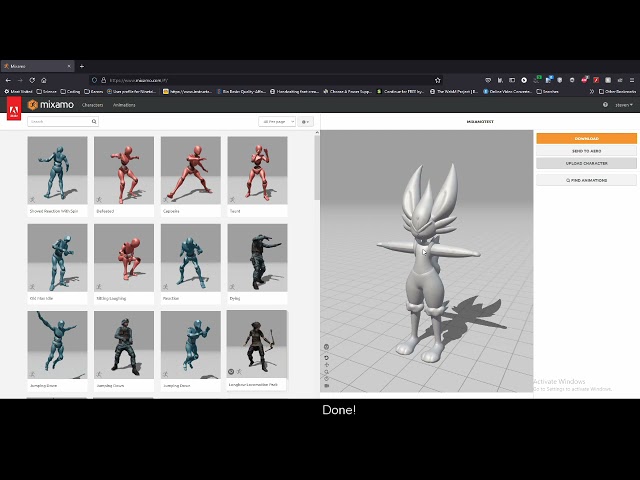Reload the page with refresh icon

[32, 80]
